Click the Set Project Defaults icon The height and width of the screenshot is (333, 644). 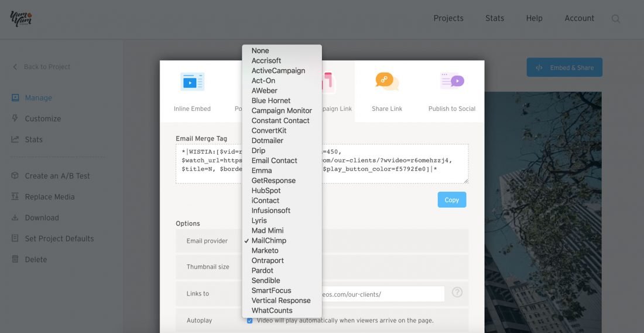tap(15, 239)
